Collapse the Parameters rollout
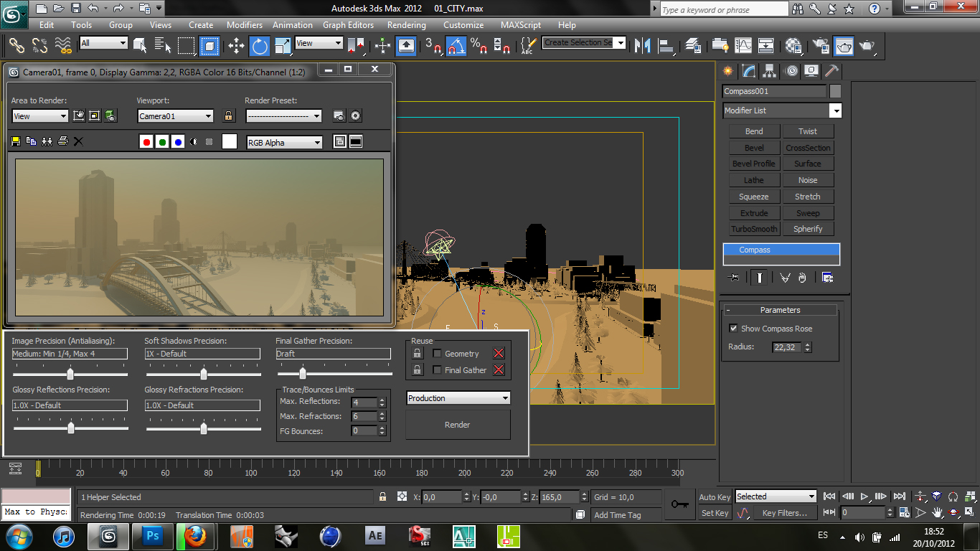 (780, 310)
